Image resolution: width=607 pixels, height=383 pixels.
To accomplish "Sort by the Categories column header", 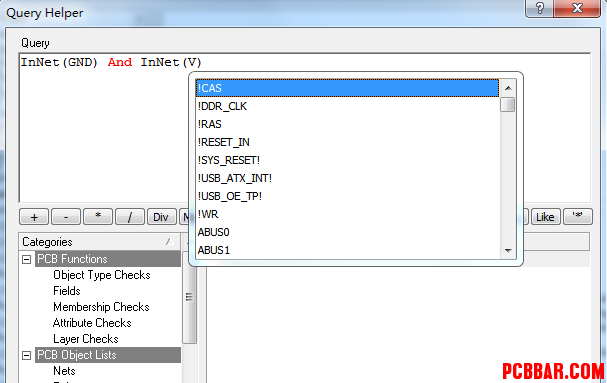I will tap(99, 242).
